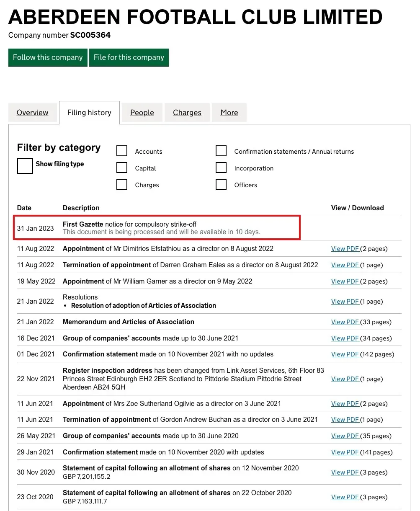Click the GBP 7,163,111.7 capital value

[x=85, y=501]
